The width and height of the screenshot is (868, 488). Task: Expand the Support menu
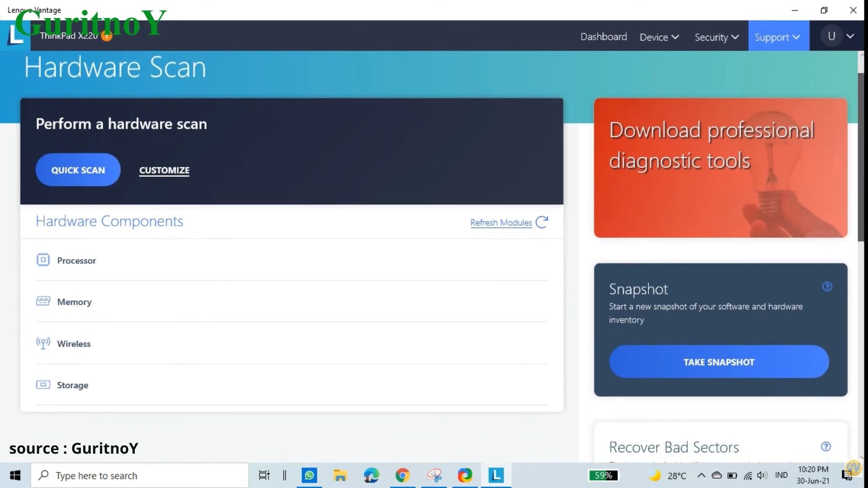pyautogui.click(x=778, y=37)
